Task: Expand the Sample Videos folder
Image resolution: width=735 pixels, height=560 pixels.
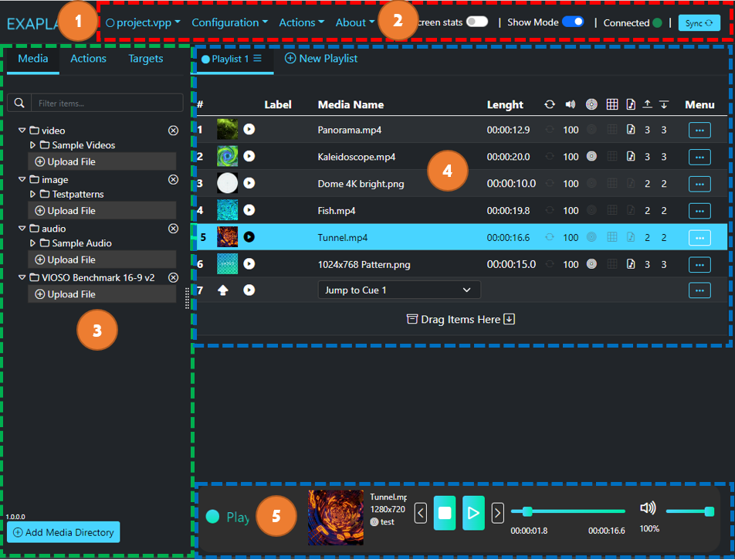Action: point(32,145)
